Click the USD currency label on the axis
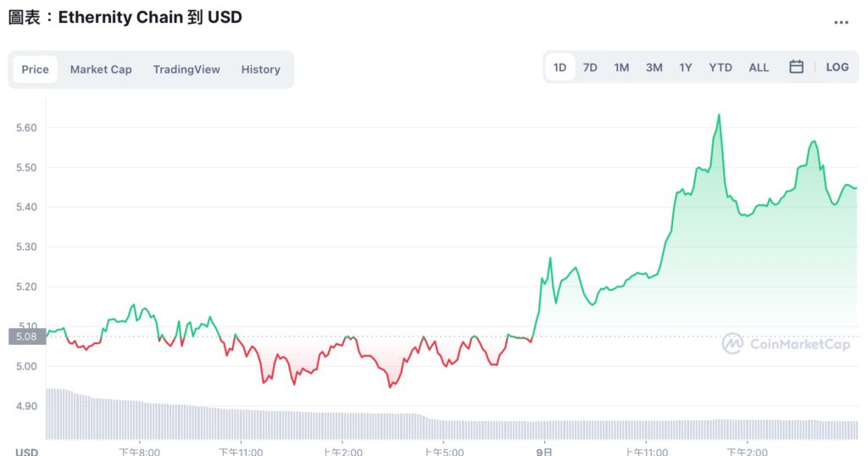 26,452
